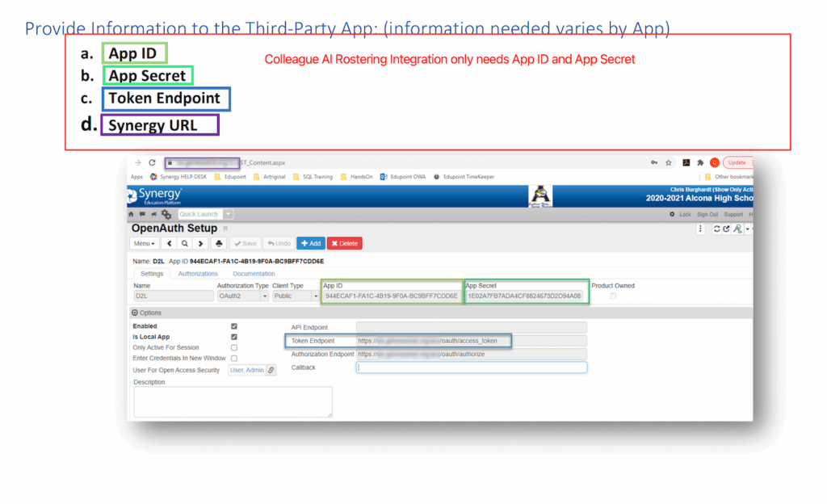Click into the Callback input field
The image size is (827, 504).
[471, 367]
